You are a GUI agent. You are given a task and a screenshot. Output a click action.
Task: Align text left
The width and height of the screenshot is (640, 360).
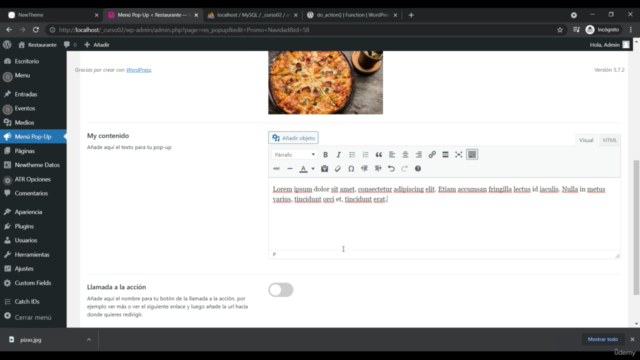[392, 155]
